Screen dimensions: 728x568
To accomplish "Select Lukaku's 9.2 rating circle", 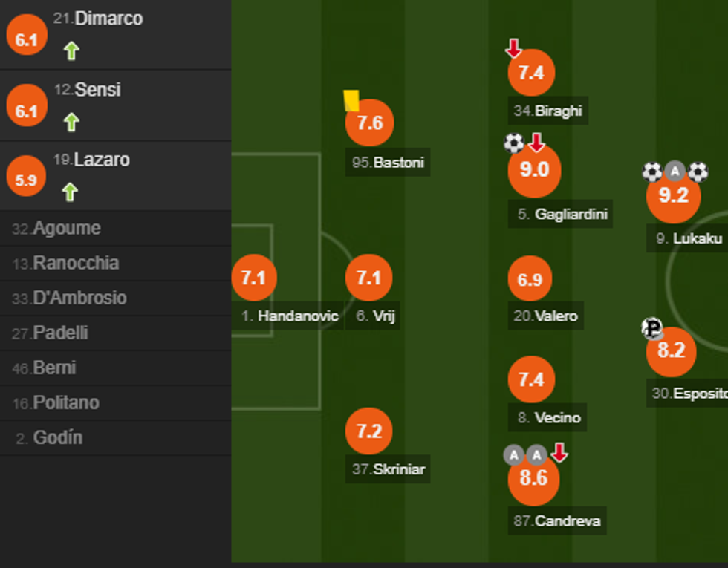I will point(673,195).
